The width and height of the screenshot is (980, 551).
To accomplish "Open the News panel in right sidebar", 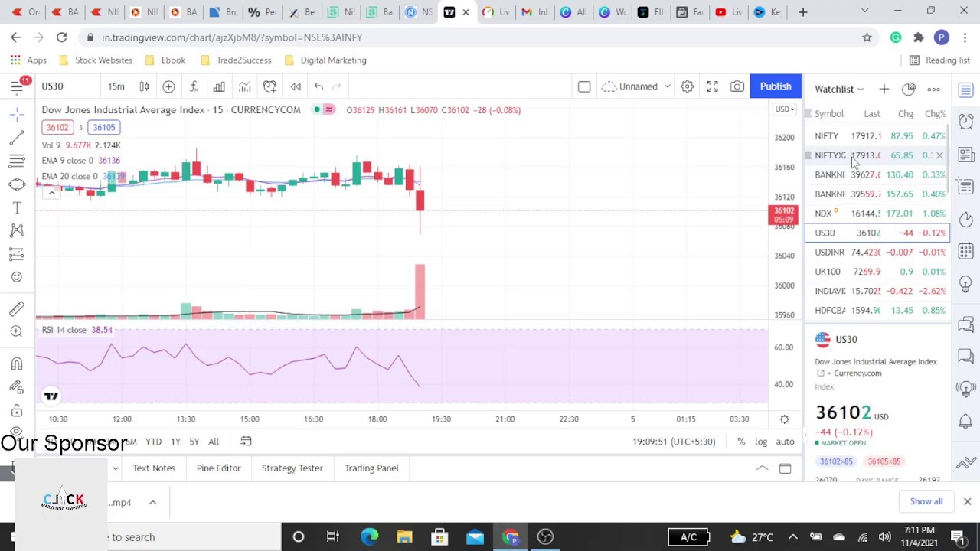I will pyautogui.click(x=966, y=155).
